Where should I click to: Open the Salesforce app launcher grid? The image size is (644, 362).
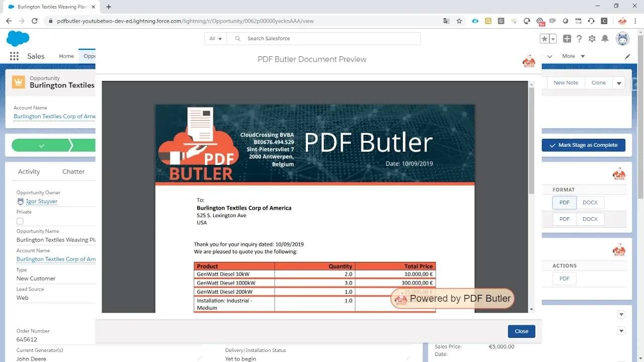pos(14,56)
